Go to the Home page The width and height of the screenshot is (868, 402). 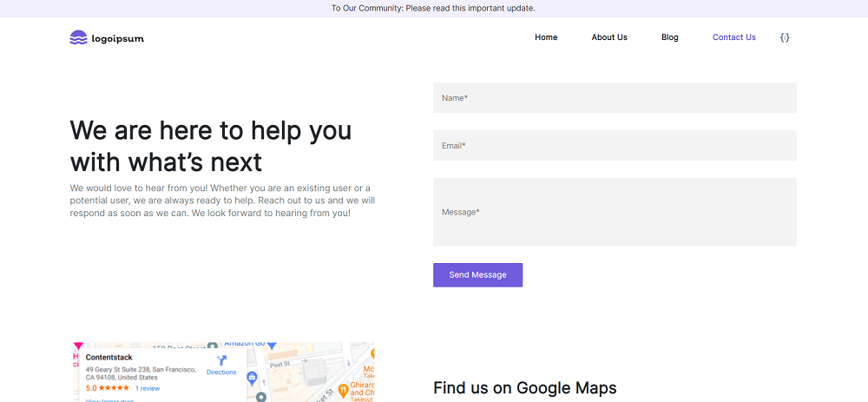pyautogui.click(x=546, y=37)
